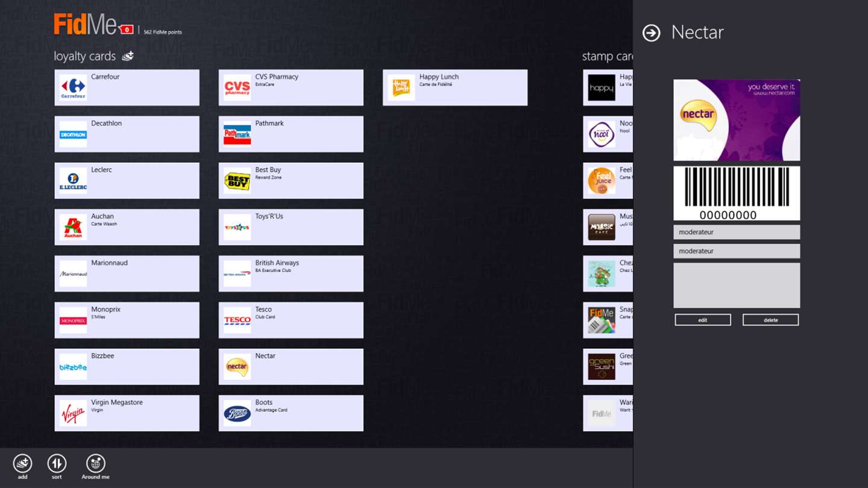The width and height of the screenshot is (868, 488).
Task: Click the Monoprix S'Miles card text
Action: click(x=105, y=312)
